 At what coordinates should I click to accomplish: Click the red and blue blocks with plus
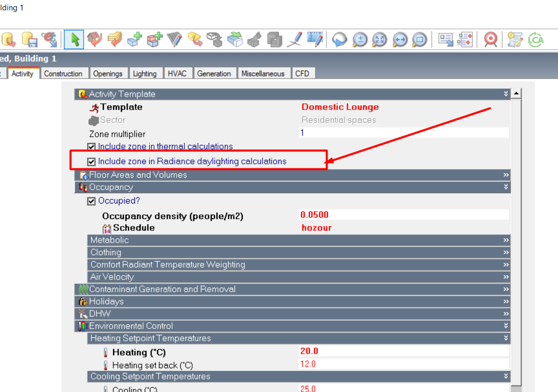click(154, 39)
